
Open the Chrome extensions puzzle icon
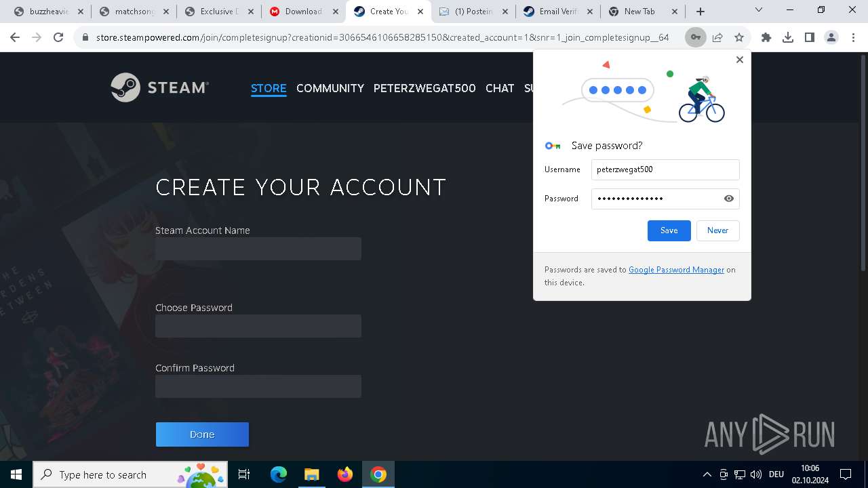[766, 37]
